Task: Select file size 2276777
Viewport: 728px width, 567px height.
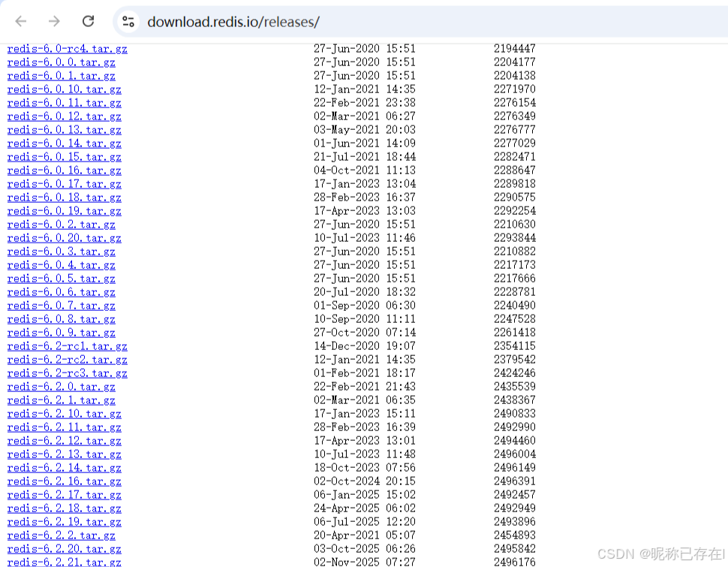Action: (x=514, y=129)
